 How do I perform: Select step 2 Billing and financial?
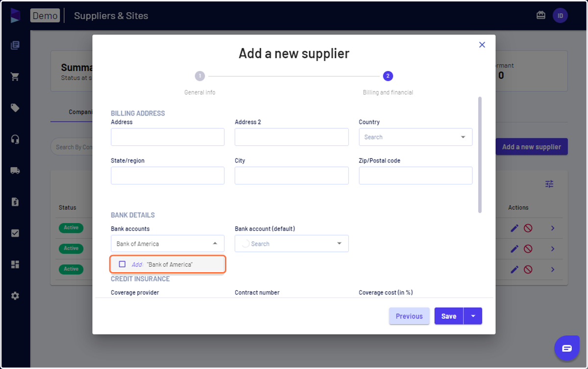pyautogui.click(x=388, y=76)
